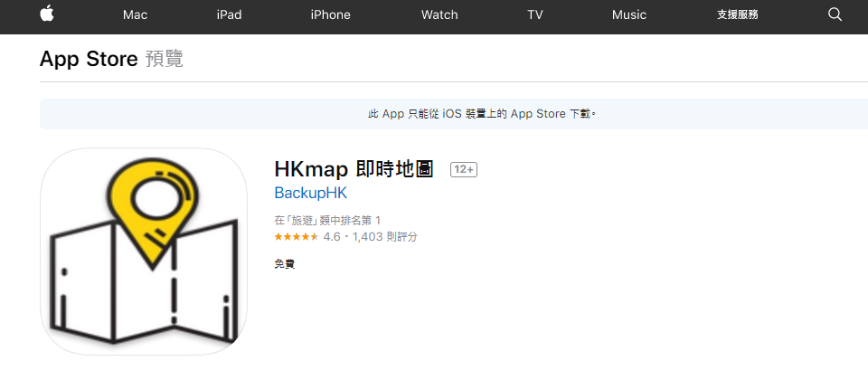Click the 在「旅遊」類中排名第 1 ranking text
Image resolution: width=868 pixels, height=380 pixels.
[327, 221]
